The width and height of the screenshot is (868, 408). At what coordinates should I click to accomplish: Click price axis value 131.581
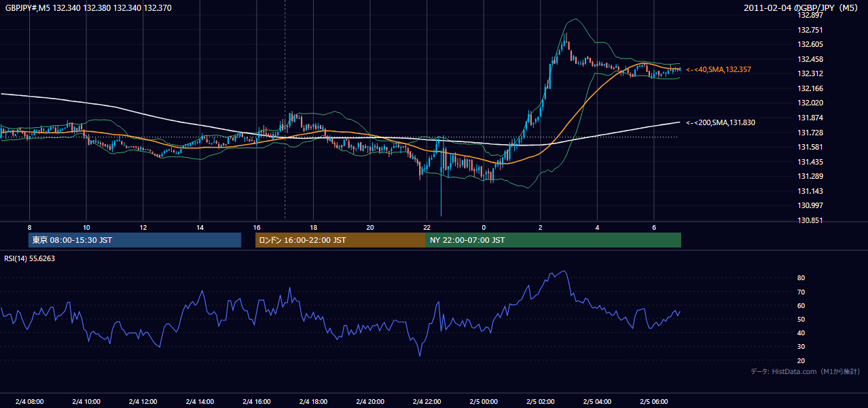(810, 147)
